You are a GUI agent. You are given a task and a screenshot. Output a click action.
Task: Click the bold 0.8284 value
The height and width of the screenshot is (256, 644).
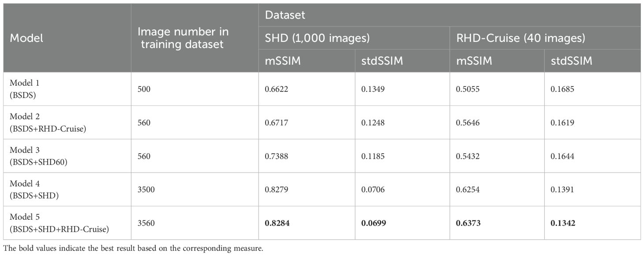tap(277, 223)
